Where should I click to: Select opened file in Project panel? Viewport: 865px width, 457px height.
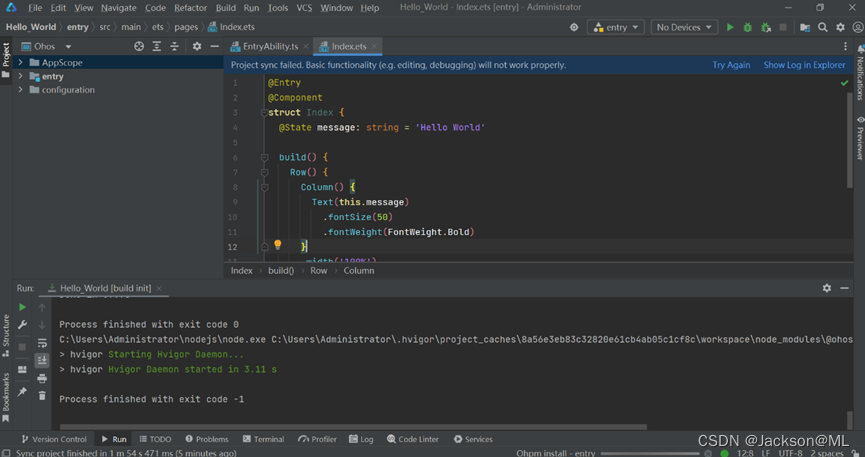point(139,46)
